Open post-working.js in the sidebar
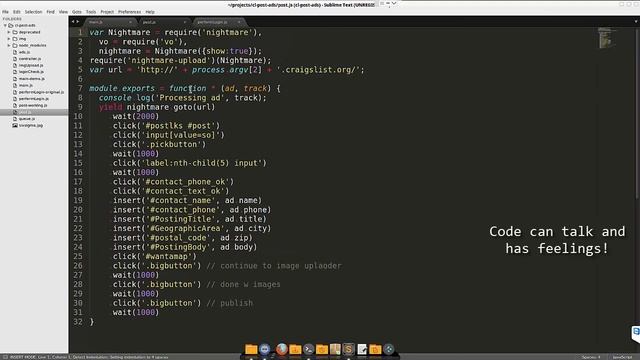Viewport: 640px width, 360px height. [x=34, y=105]
